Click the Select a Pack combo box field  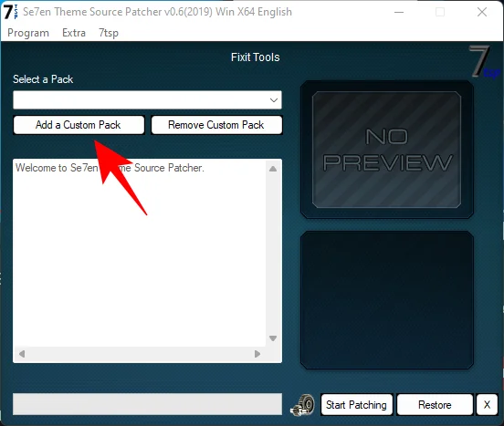(148, 100)
